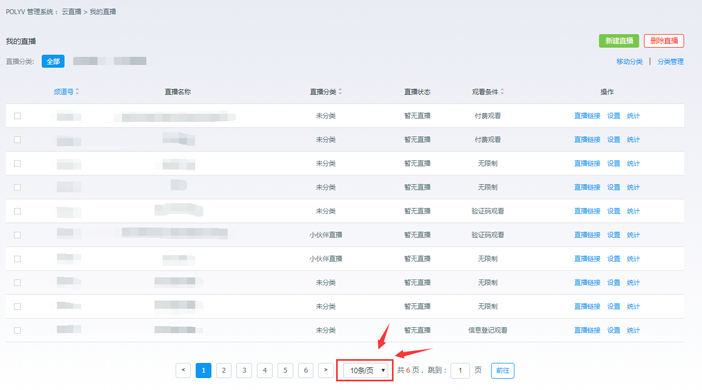Go to next page arrow in pagination
This screenshot has height=390, width=702.
[x=326, y=370]
